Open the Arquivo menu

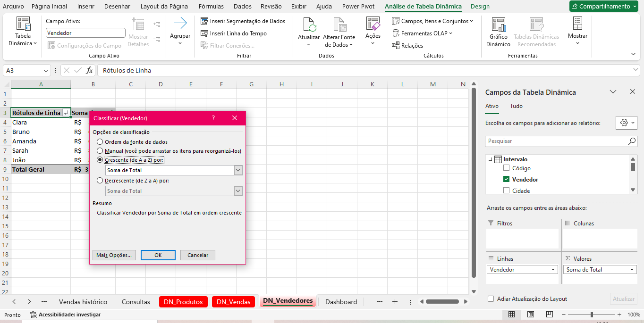[x=13, y=6]
